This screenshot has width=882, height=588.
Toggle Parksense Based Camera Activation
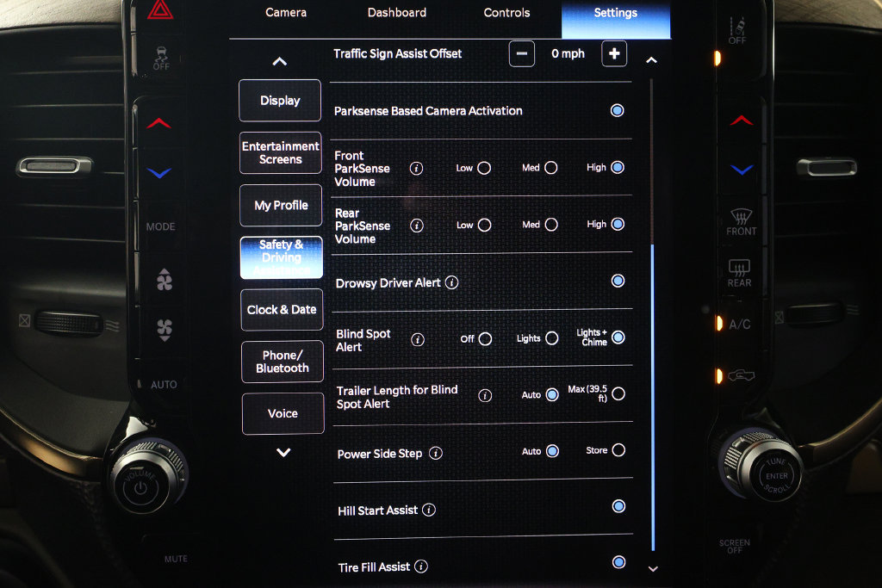pos(617,110)
